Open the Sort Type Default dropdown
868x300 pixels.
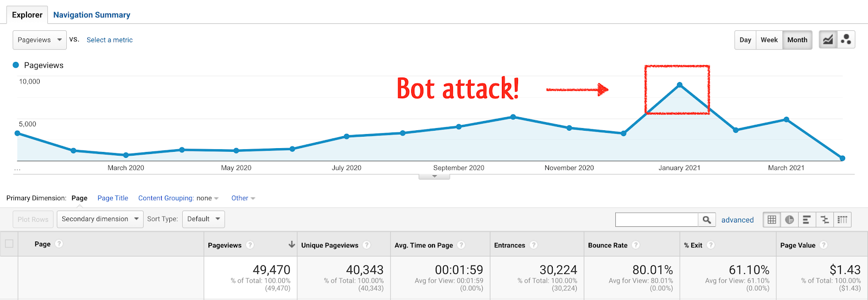203,219
